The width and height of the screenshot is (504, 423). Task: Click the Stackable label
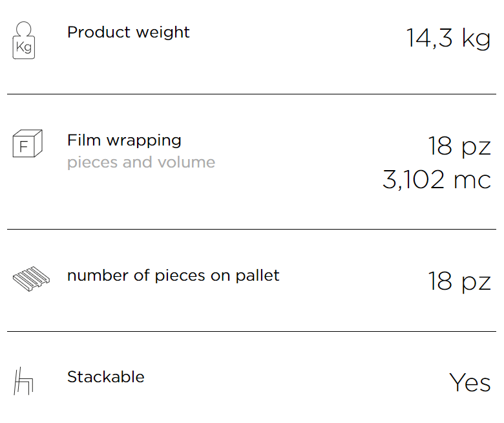coord(106,376)
